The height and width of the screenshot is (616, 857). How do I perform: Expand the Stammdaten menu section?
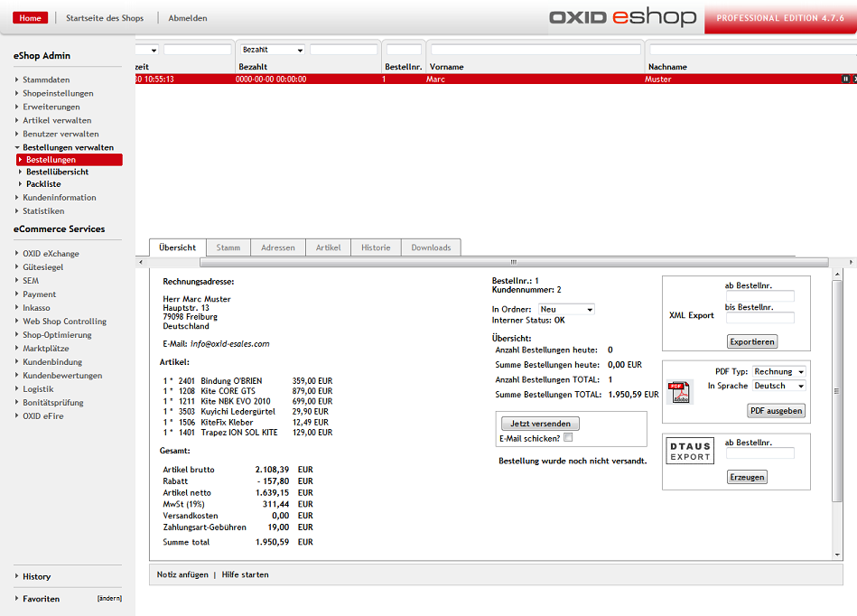coord(46,79)
